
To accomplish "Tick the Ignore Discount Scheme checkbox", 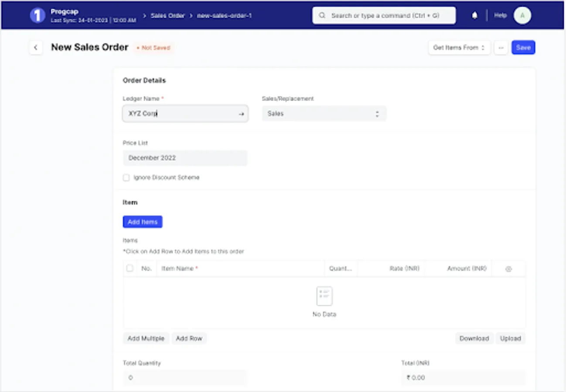I will click(x=126, y=178).
